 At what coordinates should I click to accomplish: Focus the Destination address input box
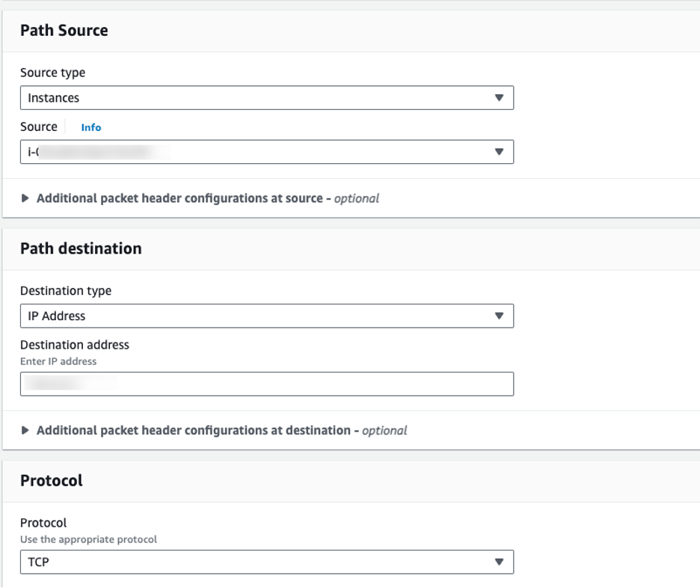coord(266,384)
